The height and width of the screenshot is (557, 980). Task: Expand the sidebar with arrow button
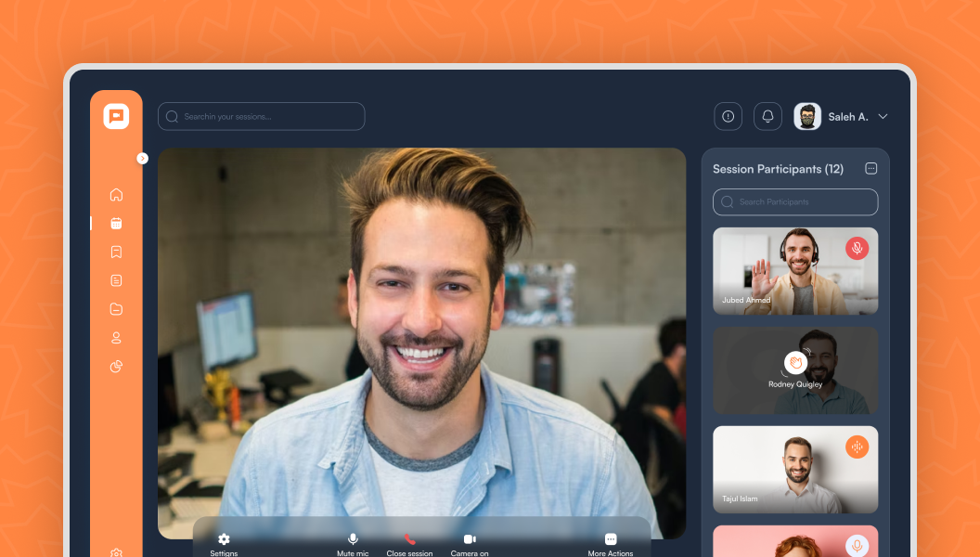pyautogui.click(x=142, y=159)
